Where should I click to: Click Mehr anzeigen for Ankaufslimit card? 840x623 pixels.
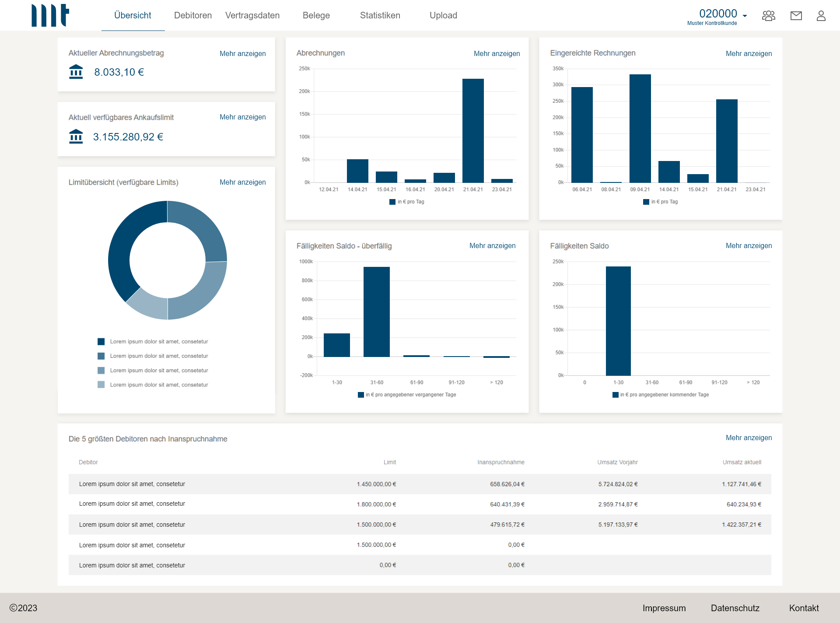(243, 117)
